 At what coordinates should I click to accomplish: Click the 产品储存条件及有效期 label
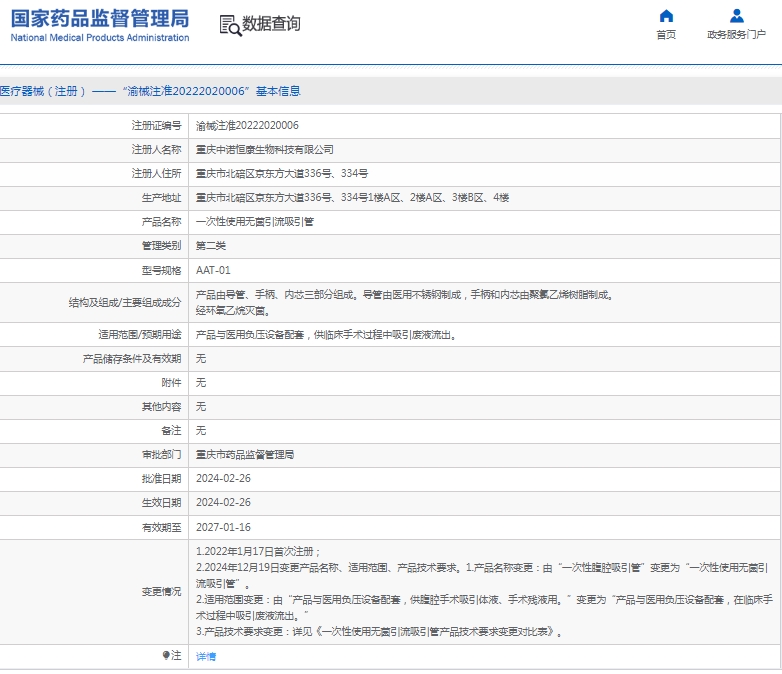click(132, 359)
